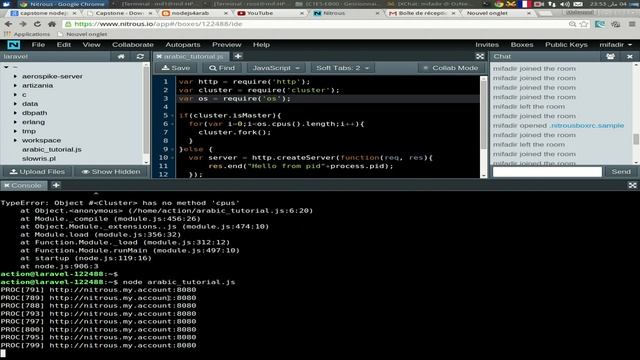Open the Invites link
Screen dimensions: 640x360
point(487,45)
